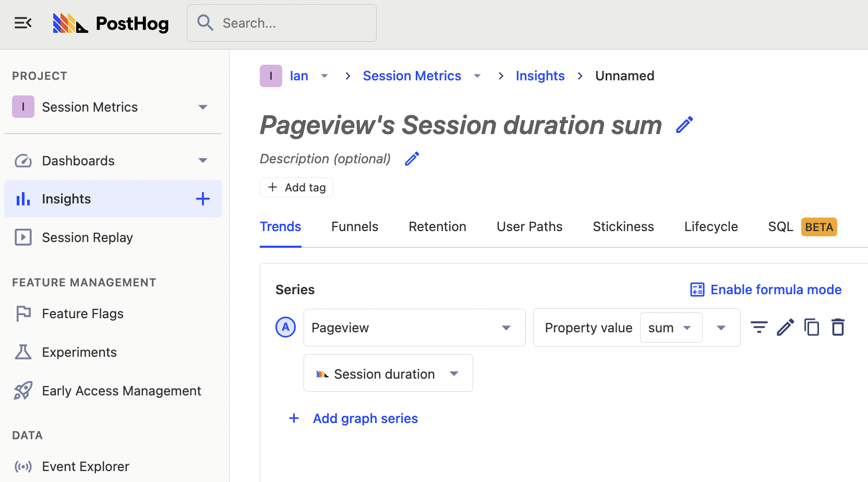The width and height of the screenshot is (868, 482).
Task: Delete the Pageview series with trash icon
Action: (x=838, y=327)
